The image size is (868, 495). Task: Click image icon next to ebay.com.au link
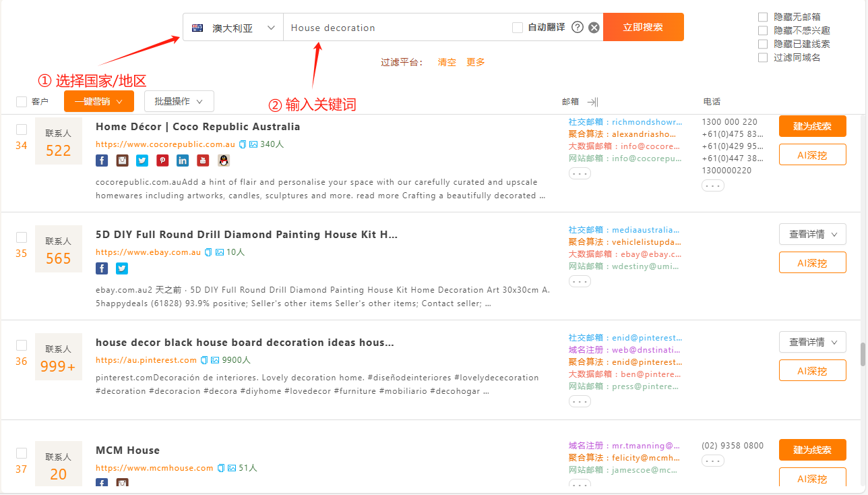[219, 252]
